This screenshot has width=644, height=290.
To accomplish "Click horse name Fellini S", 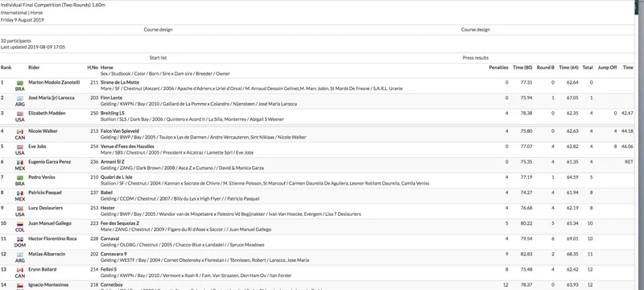I will point(109,270).
